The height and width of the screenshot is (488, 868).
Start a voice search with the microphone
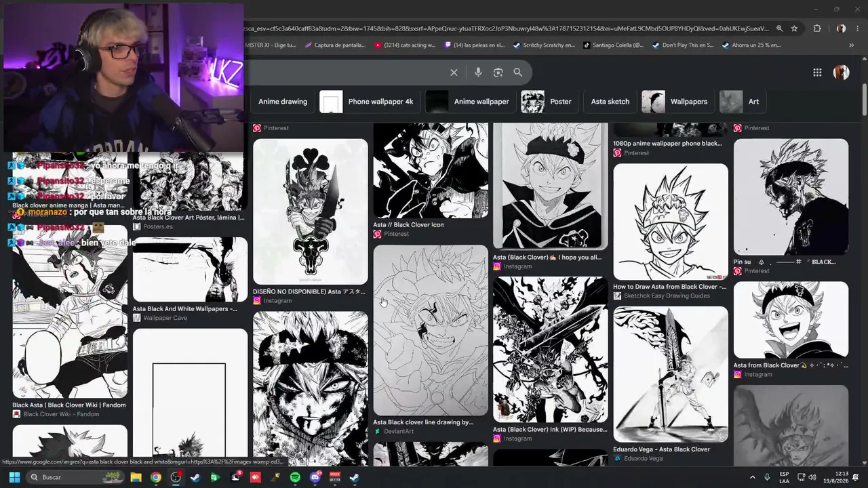pyautogui.click(x=478, y=73)
